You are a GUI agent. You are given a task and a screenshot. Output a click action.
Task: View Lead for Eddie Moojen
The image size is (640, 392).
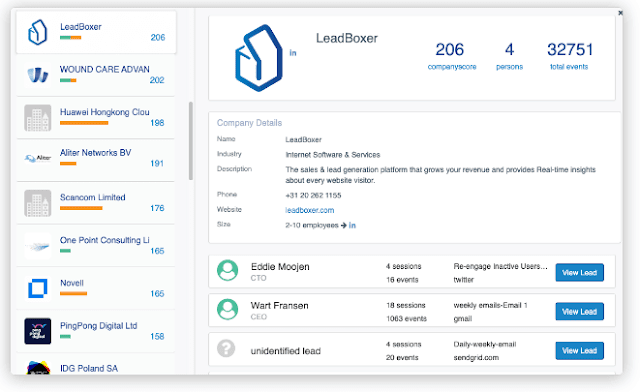click(579, 273)
